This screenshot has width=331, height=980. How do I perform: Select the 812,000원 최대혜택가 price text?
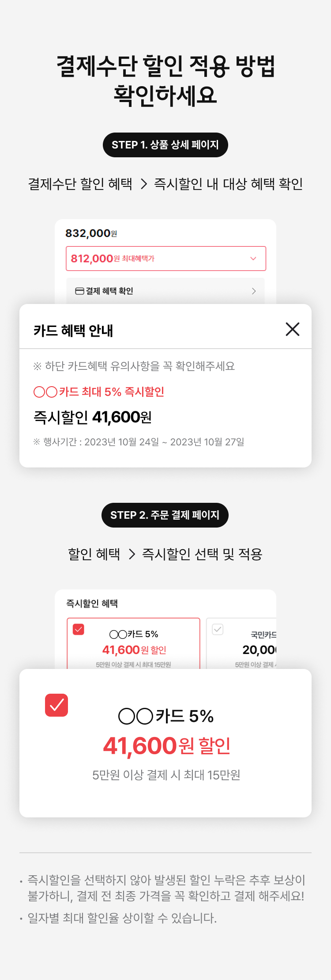[x=113, y=258]
